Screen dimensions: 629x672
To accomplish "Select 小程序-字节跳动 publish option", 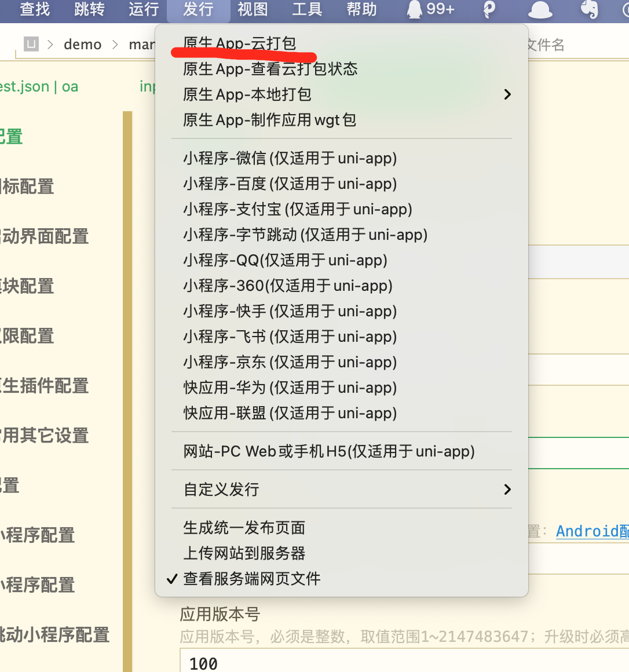I will (342, 235).
